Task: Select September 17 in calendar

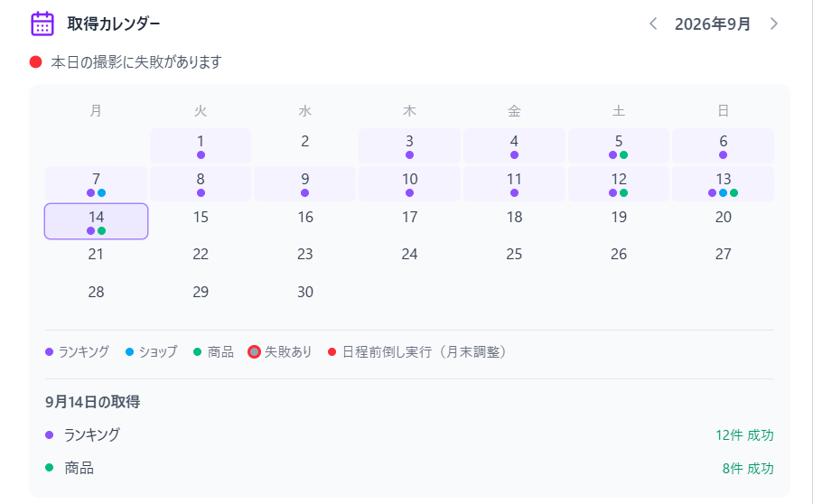Action: [409, 221]
